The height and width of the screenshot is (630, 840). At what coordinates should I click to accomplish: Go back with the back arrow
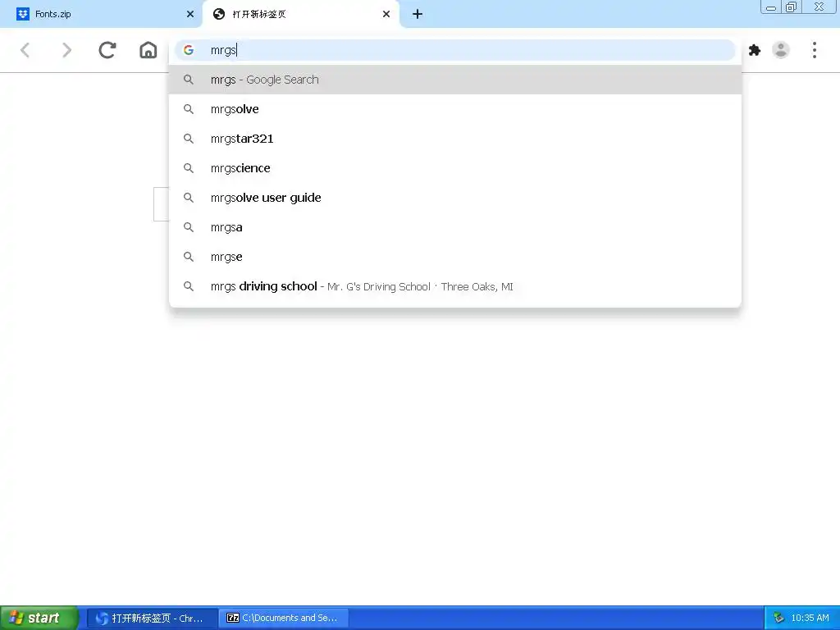pos(25,50)
